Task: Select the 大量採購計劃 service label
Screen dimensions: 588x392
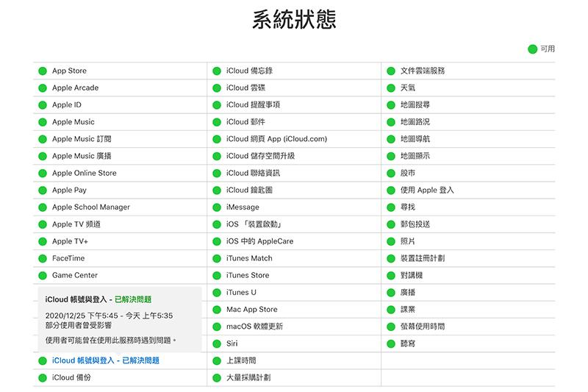Action: (x=248, y=378)
